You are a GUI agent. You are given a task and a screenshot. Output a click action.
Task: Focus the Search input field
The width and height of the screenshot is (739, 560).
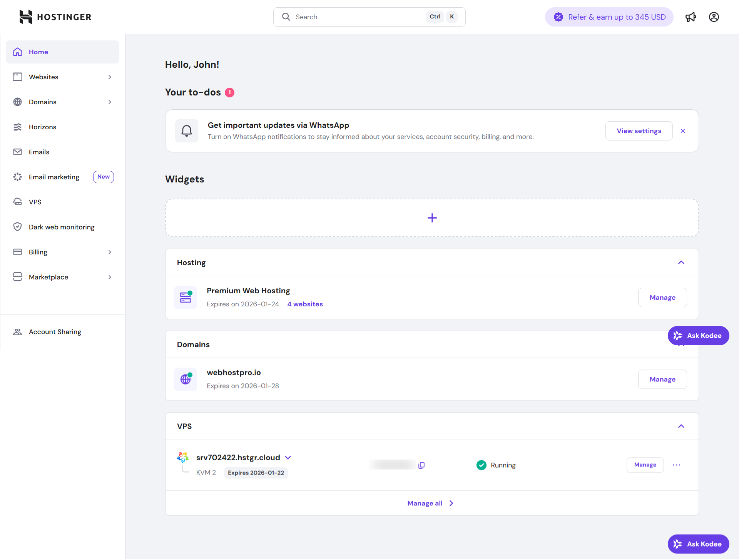(369, 17)
